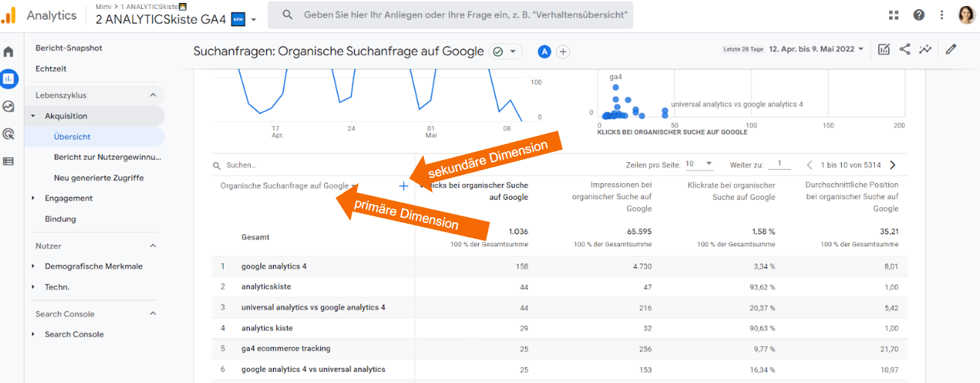Expand the Engagement tree item

(x=33, y=198)
